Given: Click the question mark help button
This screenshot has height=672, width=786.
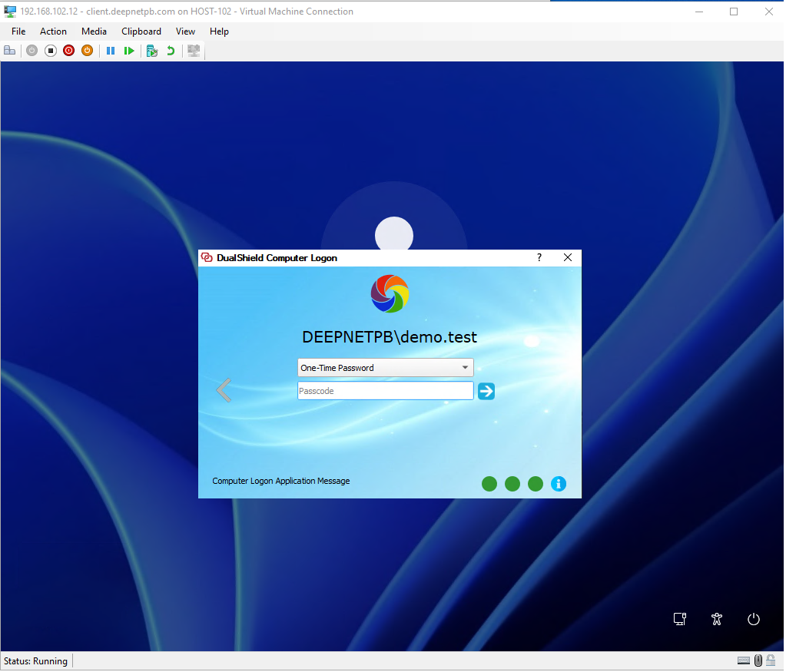Looking at the screenshot, I should point(539,258).
